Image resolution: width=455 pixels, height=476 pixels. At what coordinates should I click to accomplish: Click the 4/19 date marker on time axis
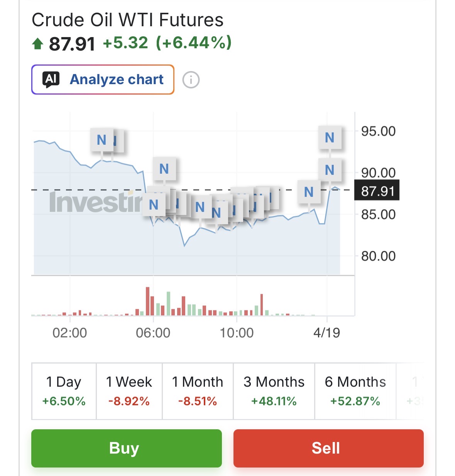coord(327,332)
